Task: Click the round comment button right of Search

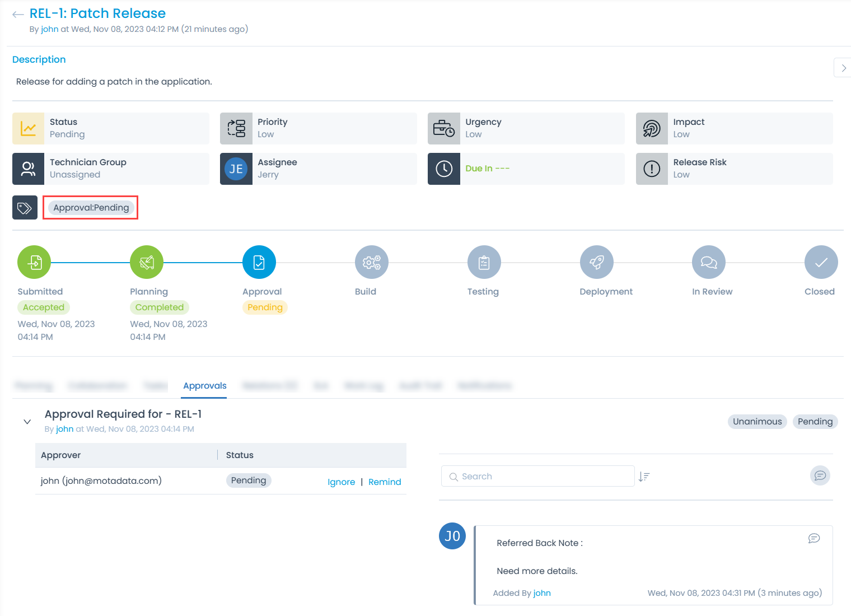Action: coord(820,475)
